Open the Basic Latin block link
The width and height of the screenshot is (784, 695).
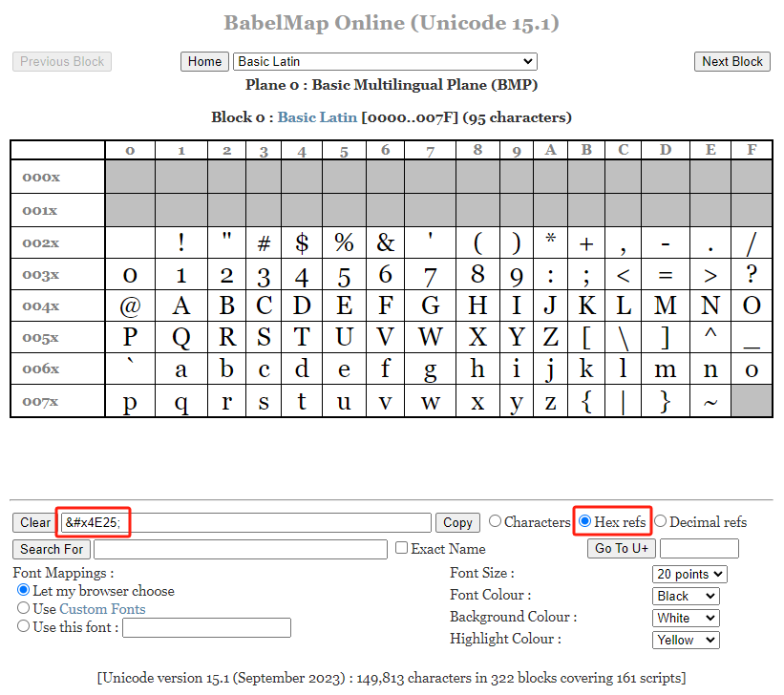click(x=317, y=117)
